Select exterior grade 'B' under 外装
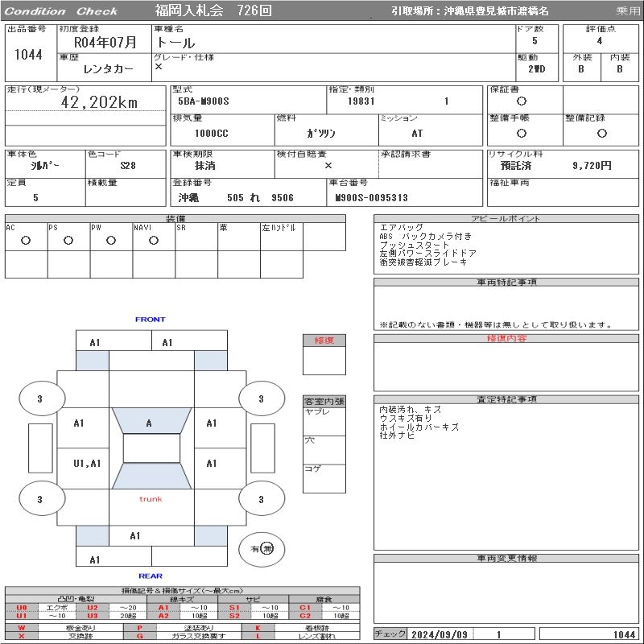This screenshot has height=644, width=644. click(x=581, y=69)
